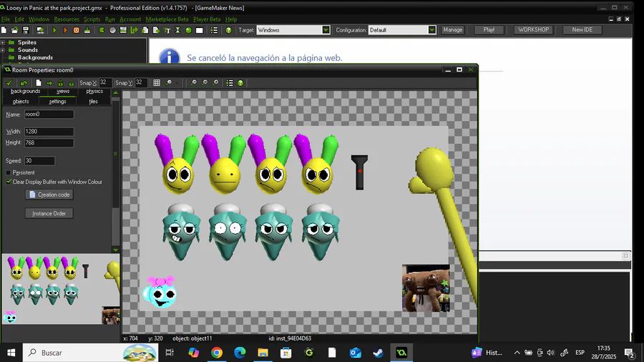Run in debug mode with the orange arrow
This screenshot has height=362, width=644.
click(x=65, y=30)
